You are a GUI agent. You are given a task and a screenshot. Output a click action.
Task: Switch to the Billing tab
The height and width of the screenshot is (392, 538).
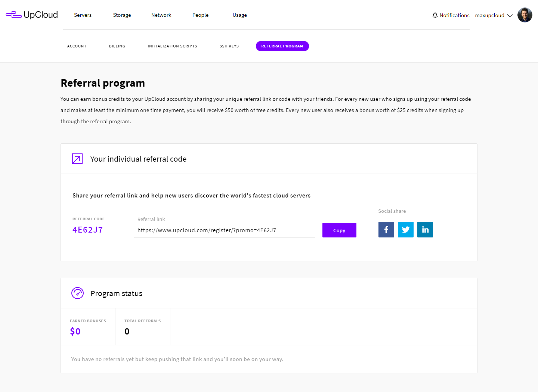tap(117, 46)
